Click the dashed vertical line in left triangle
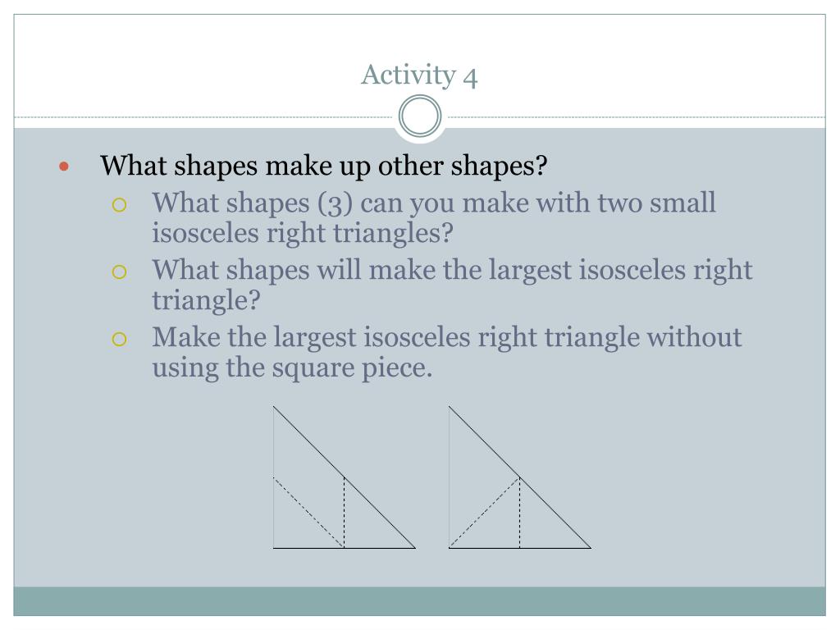Screen dimensions: 840x630 tap(345, 513)
